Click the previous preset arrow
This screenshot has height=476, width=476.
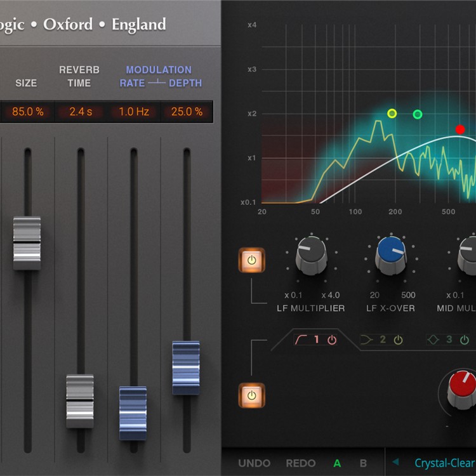[395, 462]
